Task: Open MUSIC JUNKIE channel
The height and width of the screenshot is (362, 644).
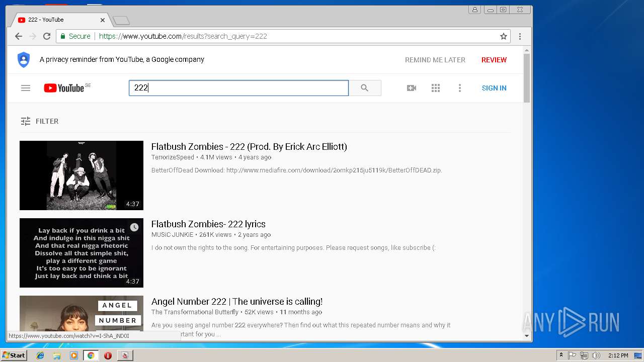Action: (172, 235)
